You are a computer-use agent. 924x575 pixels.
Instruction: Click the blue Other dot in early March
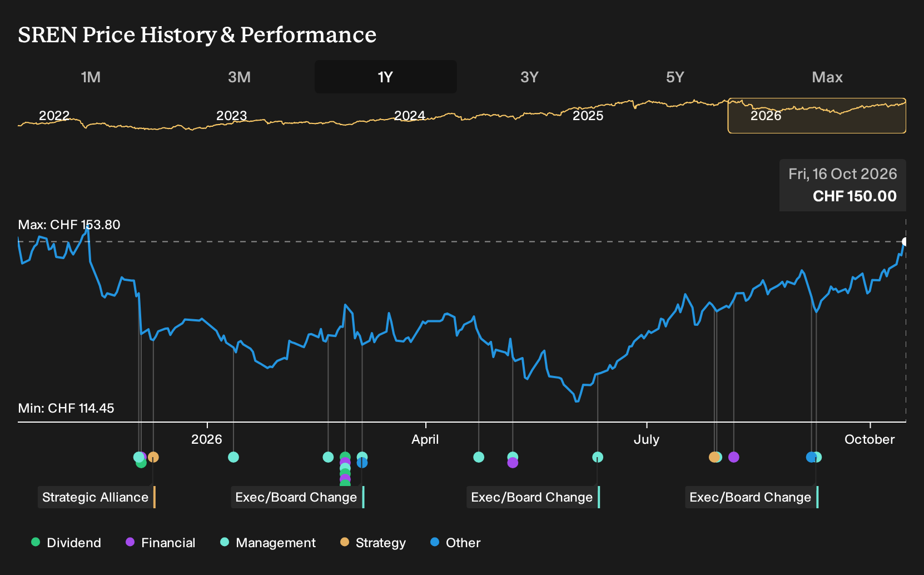362,463
